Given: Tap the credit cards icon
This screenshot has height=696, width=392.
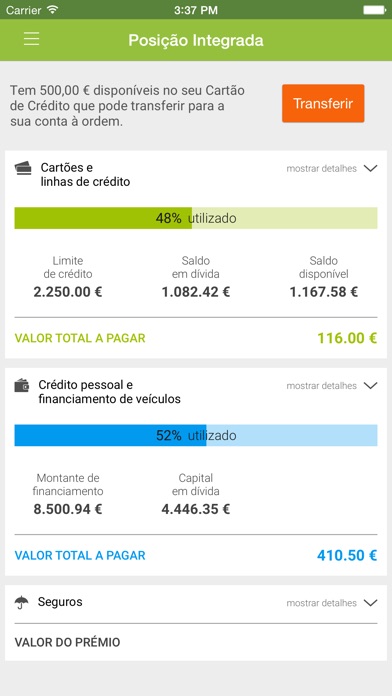Looking at the screenshot, I should [23, 168].
